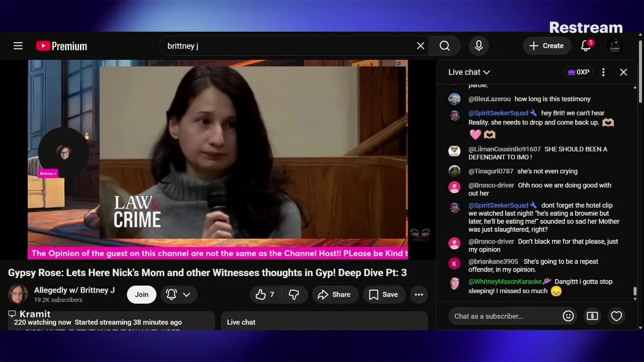Click the @briankane3905 repeat offender message

tap(533, 265)
